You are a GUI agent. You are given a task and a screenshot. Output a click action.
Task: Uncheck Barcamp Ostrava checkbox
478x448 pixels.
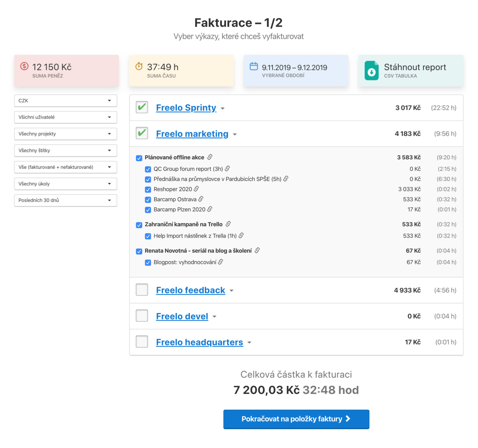[x=148, y=200]
